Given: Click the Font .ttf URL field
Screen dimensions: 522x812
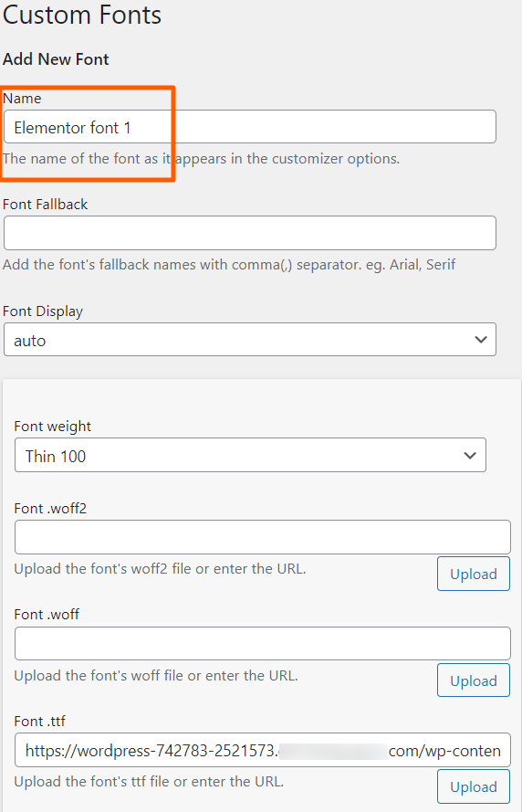Looking at the screenshot, I should click(263, 750).
